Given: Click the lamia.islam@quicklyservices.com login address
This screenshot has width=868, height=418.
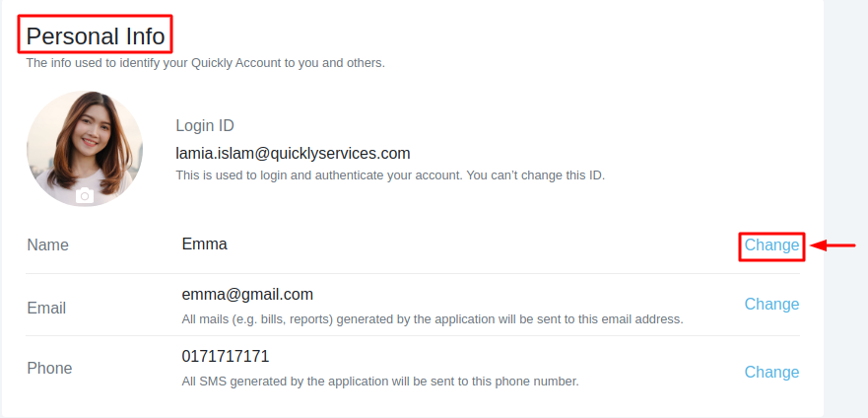Looking at the screenshot, I should pos(293,153).
